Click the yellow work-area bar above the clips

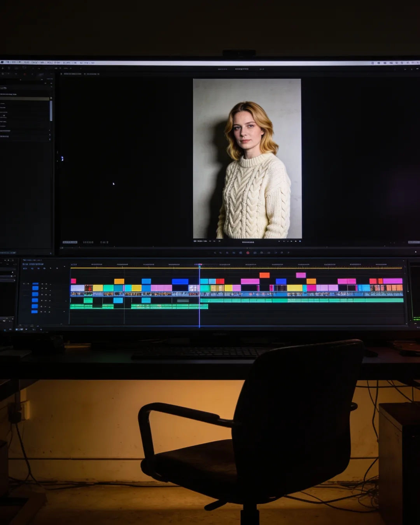point(236,268)
